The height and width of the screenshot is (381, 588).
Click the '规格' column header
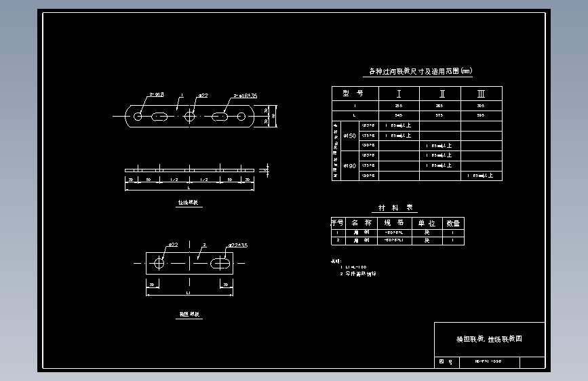[x=394, y=223]
